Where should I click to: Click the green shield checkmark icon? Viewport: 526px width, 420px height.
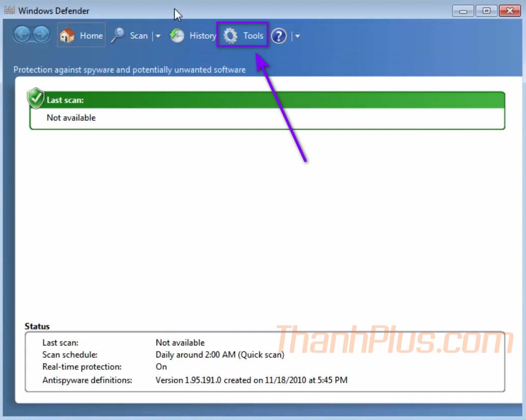36,98
